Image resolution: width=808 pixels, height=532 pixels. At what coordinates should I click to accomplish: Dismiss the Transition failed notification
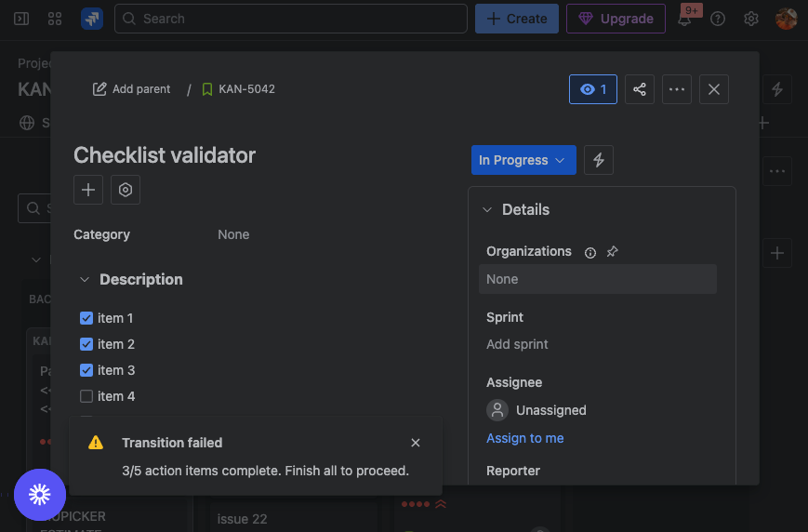pos(416,443)
